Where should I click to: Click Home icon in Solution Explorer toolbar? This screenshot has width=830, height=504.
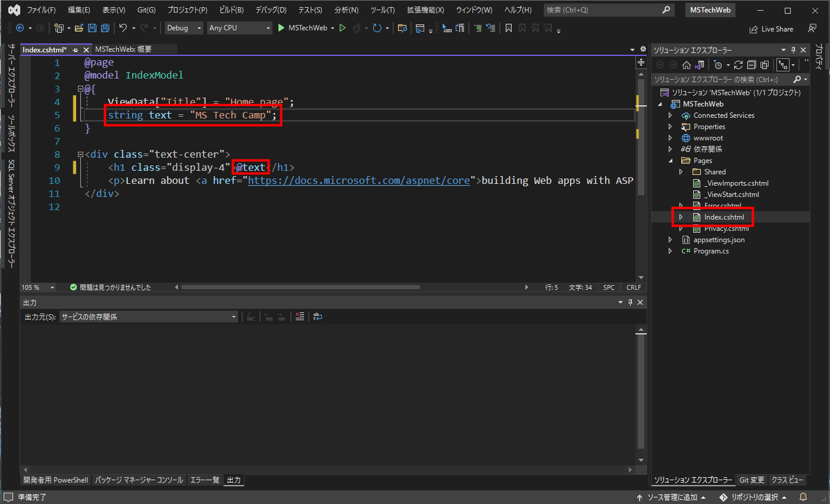[687, 65]
